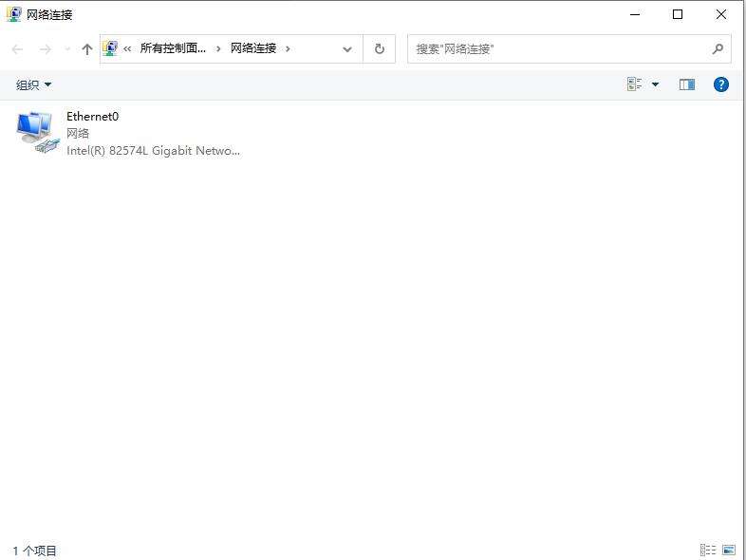Click the Ethernet0 connection name
This screenshot has width=746, height=560.
coord(92,116)
